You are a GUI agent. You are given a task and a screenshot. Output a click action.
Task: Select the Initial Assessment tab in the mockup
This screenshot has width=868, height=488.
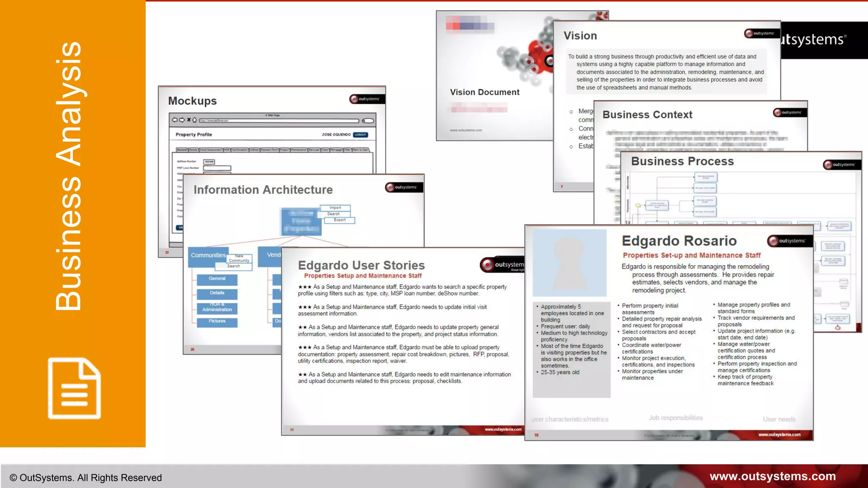(x=211, y=150)
